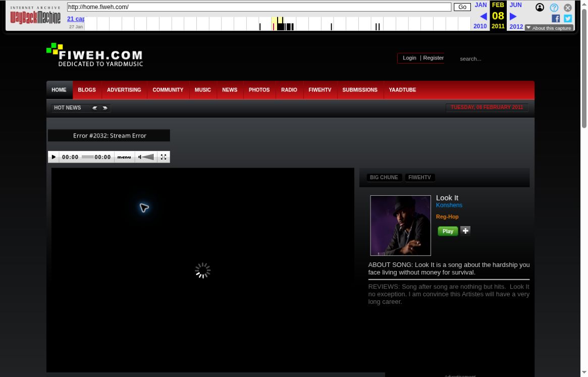
Task: Click the green Play button
Action: click(448, 232)
